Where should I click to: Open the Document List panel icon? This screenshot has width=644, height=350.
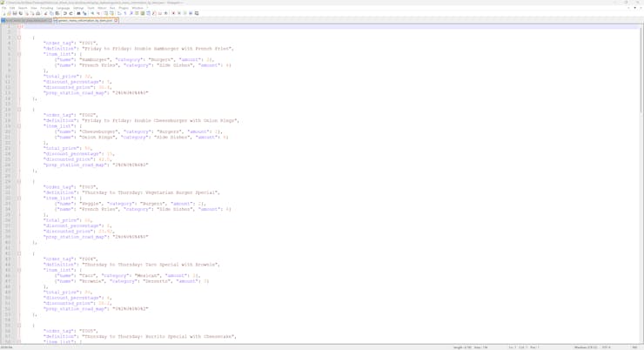click(148, 13)
